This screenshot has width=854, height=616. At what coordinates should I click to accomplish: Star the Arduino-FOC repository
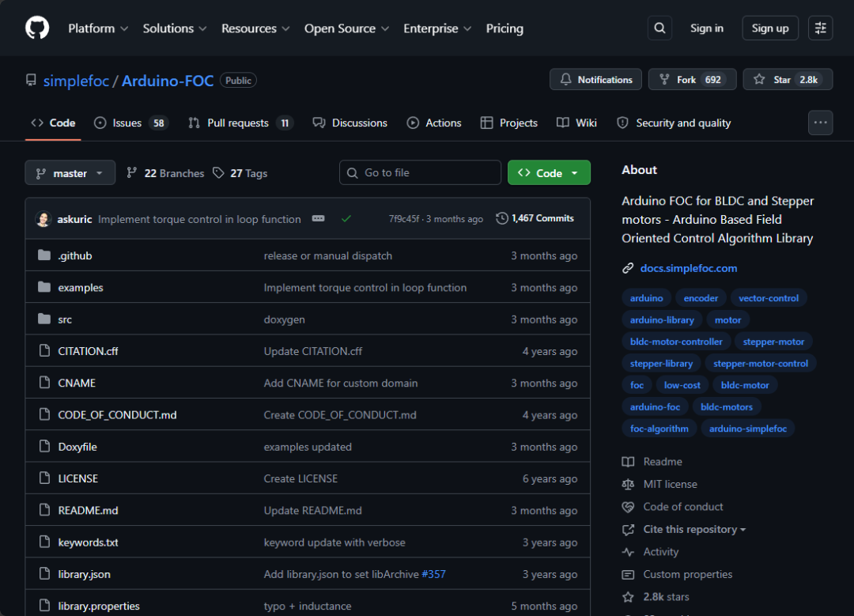(788, 80)
